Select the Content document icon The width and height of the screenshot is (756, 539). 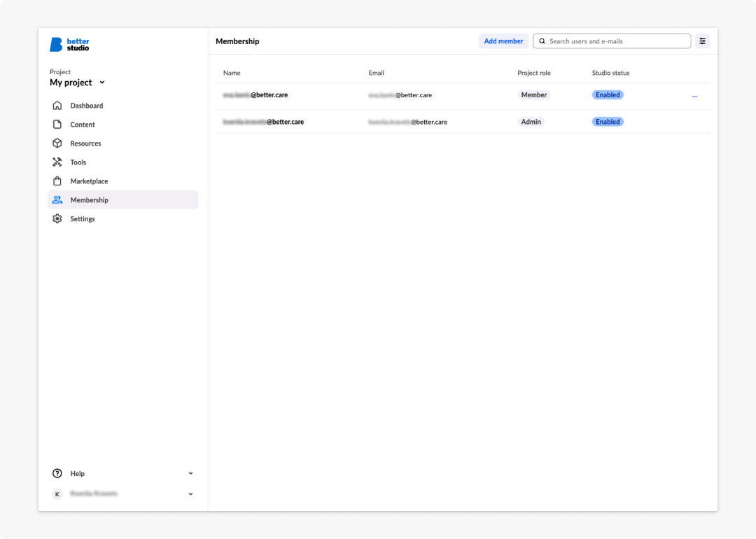(x=57, y=125)
